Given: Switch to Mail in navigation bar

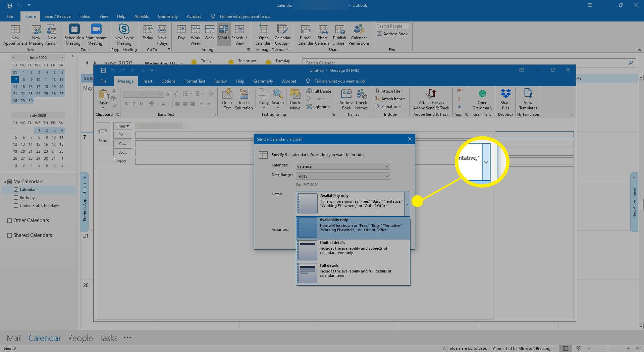Looking at the screenshot, I should pos(14,338).
